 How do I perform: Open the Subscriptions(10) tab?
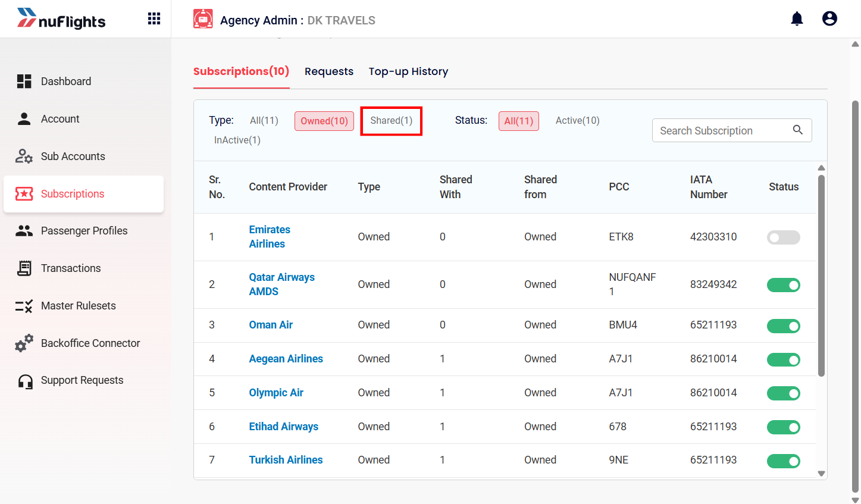click(241, 71)
